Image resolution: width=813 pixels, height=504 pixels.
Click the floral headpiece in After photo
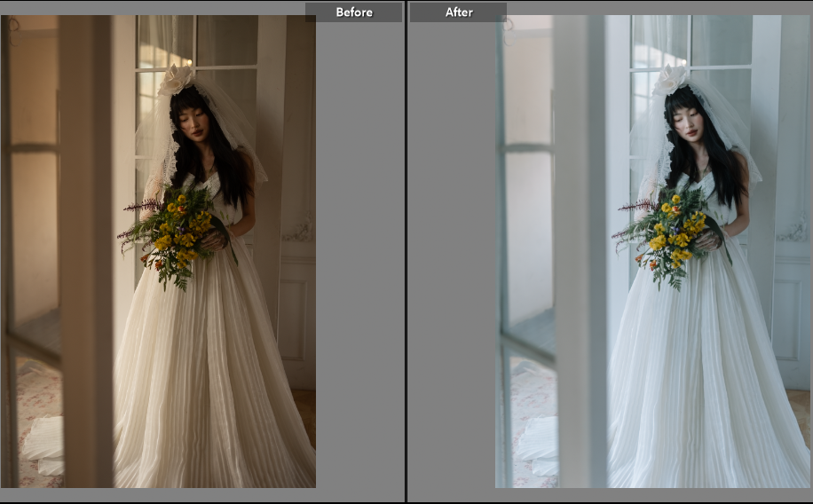tap(670, 80)
